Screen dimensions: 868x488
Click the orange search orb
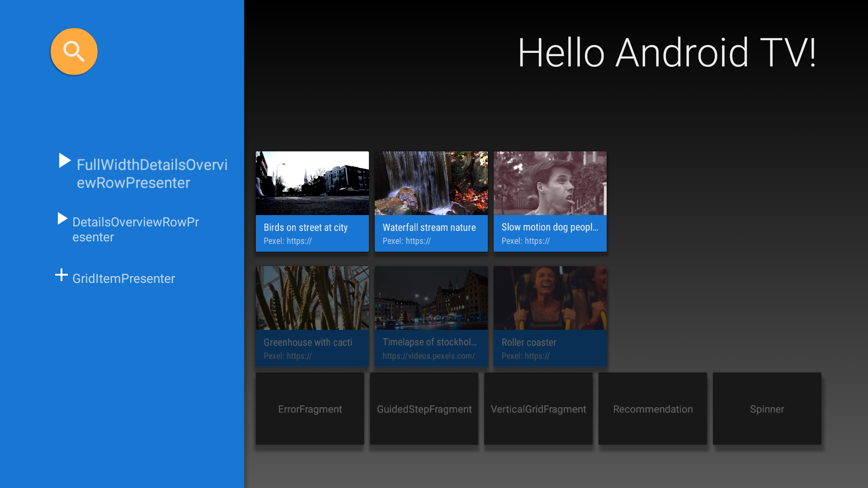click(74, 52)
